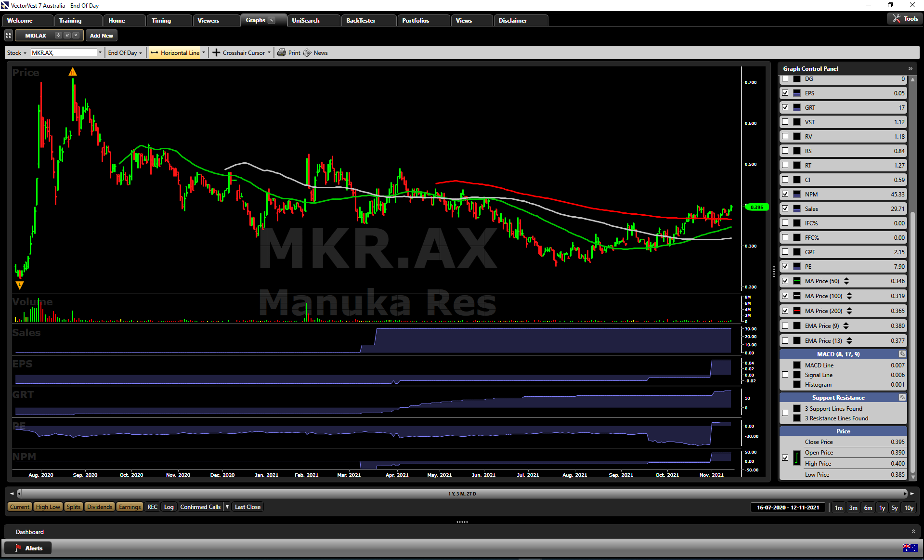Enable the MACD indicator checkbox
This screenshot has width=924, height=560.
point(785,375)
